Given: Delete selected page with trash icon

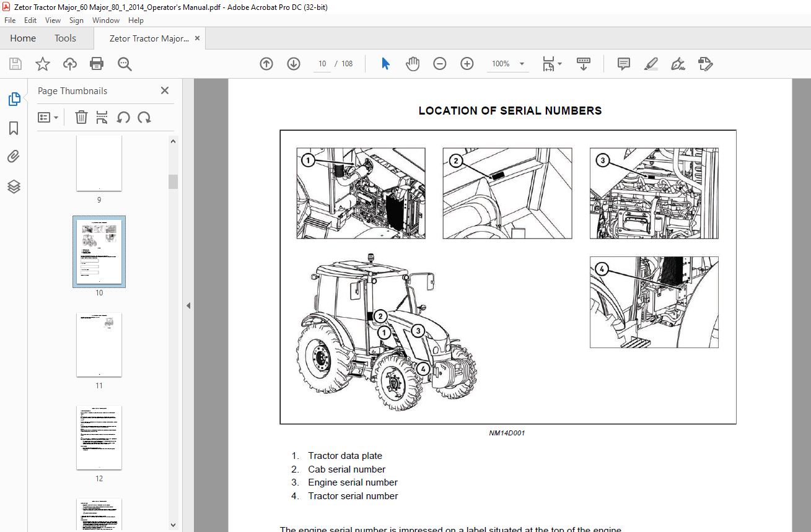Looking at the screenshot, I should click(81, 117).
